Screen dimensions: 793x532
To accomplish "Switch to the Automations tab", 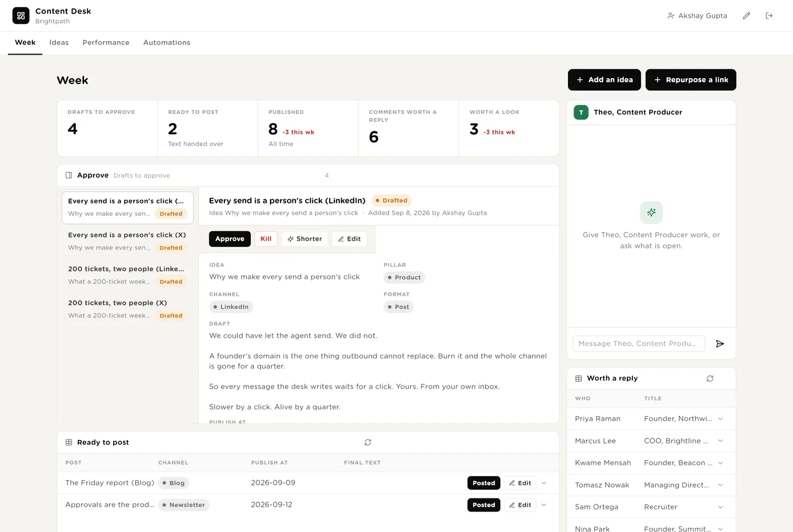I will (167, 43).
